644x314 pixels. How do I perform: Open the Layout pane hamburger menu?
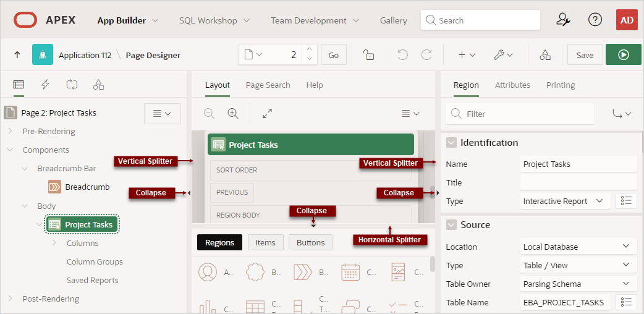coord(410,114)
